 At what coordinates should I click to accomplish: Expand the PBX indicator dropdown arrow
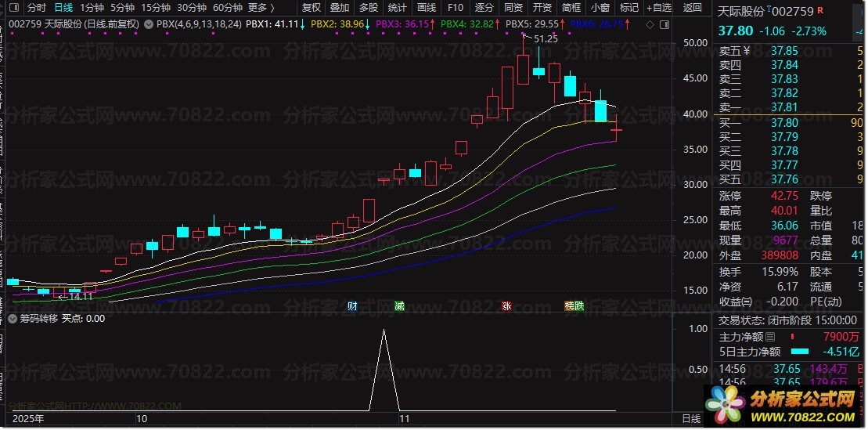point(149,25)
